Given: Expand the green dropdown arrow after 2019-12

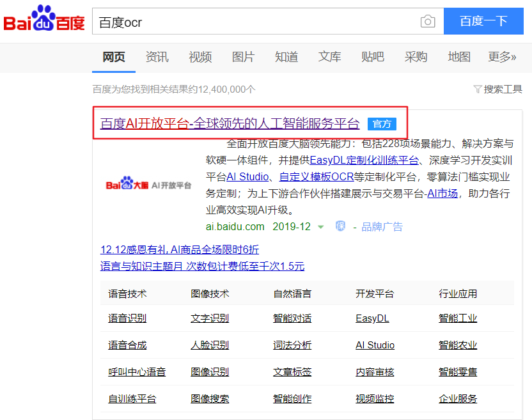Looking at the screenshot, I should coord(320,227).
